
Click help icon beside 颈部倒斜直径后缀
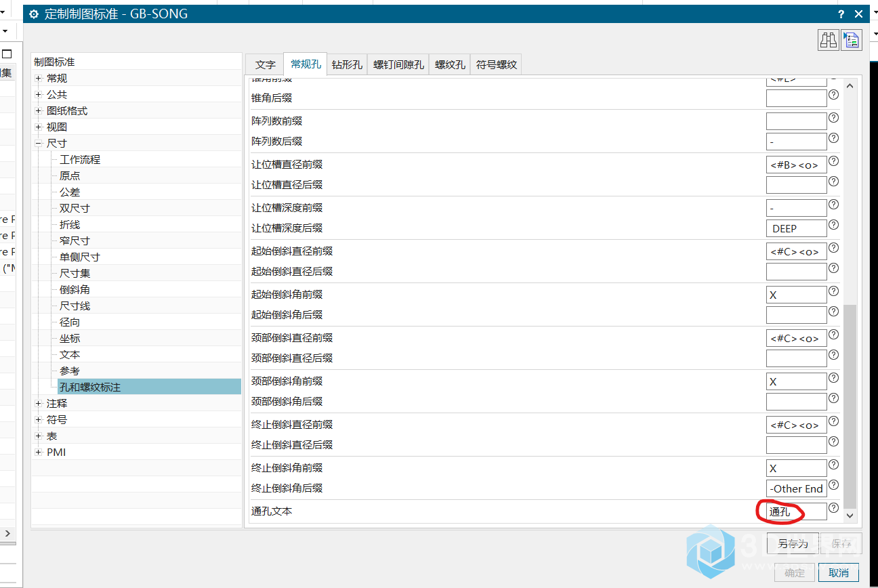tap(833, 355)
